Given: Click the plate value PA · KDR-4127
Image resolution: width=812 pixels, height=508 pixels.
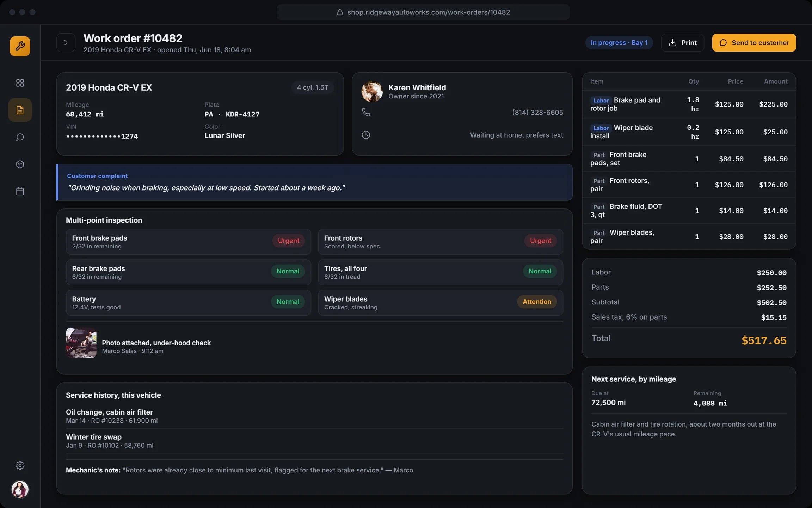Looking at the screenshot, I should [232, 114].
